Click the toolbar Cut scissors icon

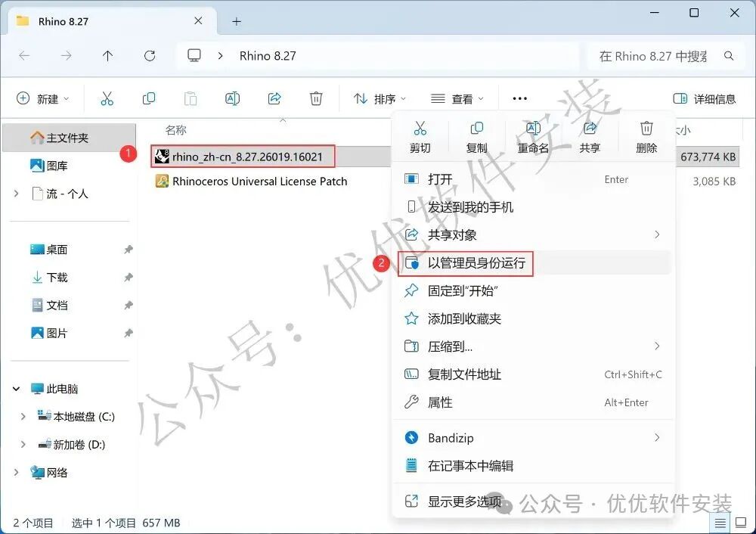(107, 99)
